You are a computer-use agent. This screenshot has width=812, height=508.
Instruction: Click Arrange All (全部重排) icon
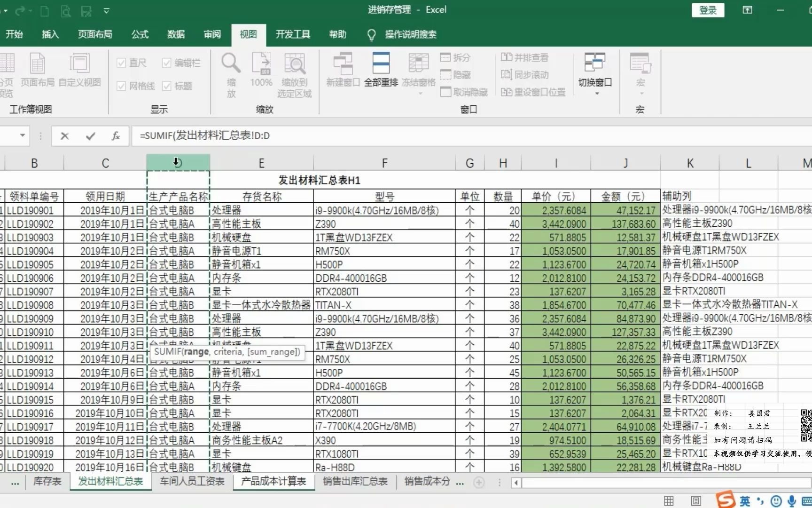(x=381, y=70)
